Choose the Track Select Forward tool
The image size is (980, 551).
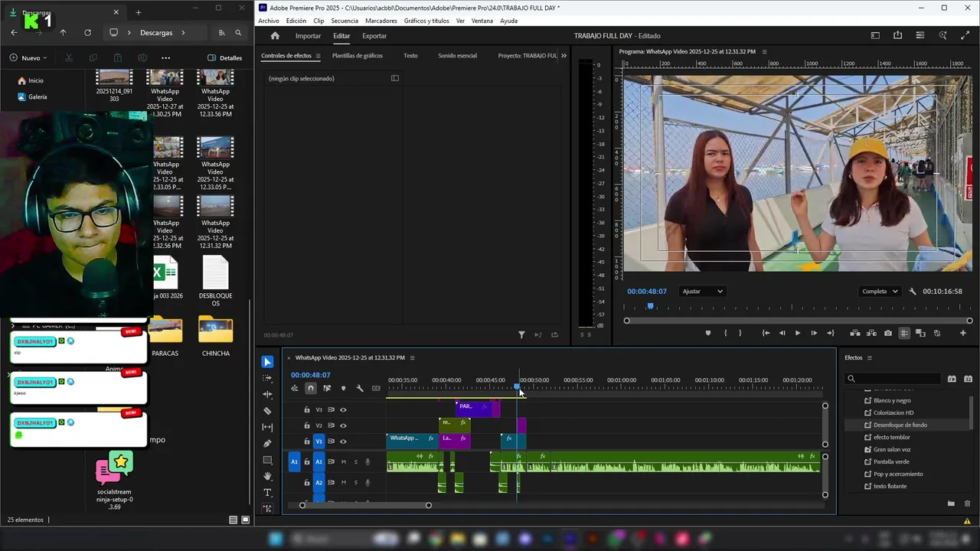pyautogui.click(x=267, y=378)
